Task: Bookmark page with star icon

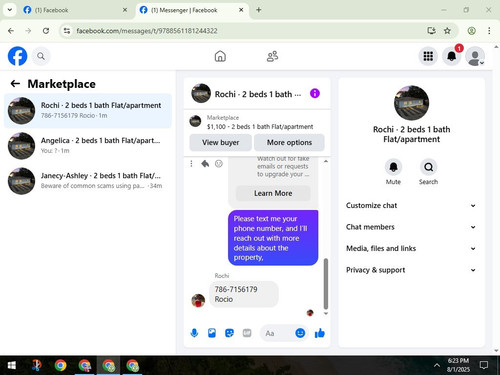Action: click(447, 31)
